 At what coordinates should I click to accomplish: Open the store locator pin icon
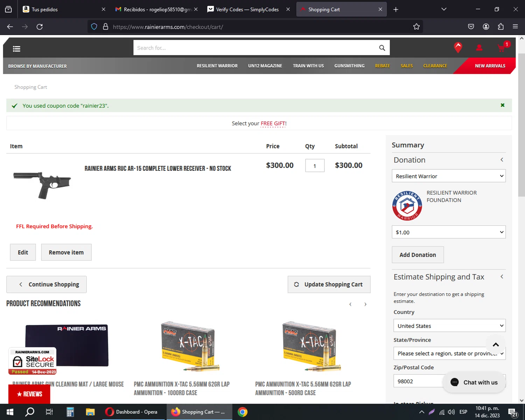pyautogui.click(x=458, y=47)
